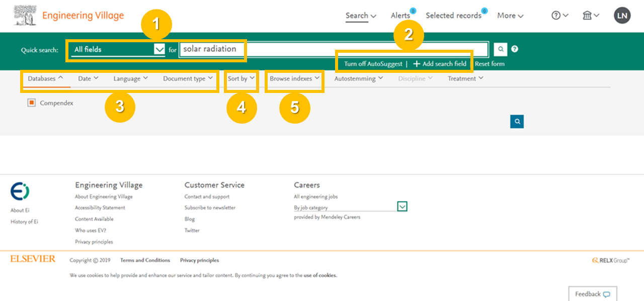The image size is (644, 301).
Task: Expand the Language filter
Action: click(130, 78)
